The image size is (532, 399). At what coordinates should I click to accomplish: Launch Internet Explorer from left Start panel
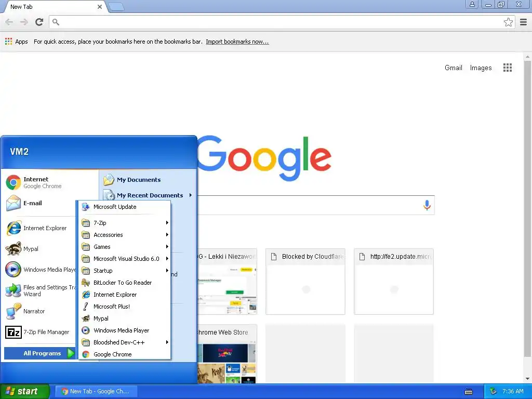40,228
